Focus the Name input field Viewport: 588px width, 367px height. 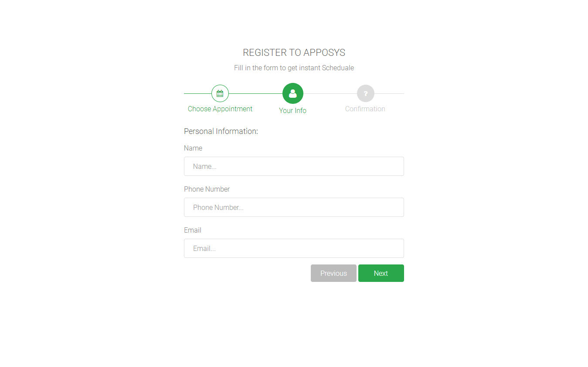(294, 166)
